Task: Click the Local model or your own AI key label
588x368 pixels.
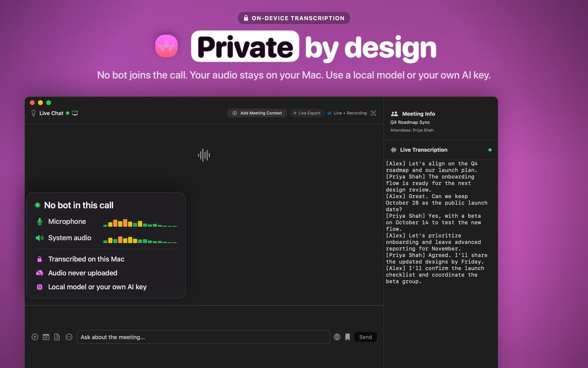Action: (97, 287)
